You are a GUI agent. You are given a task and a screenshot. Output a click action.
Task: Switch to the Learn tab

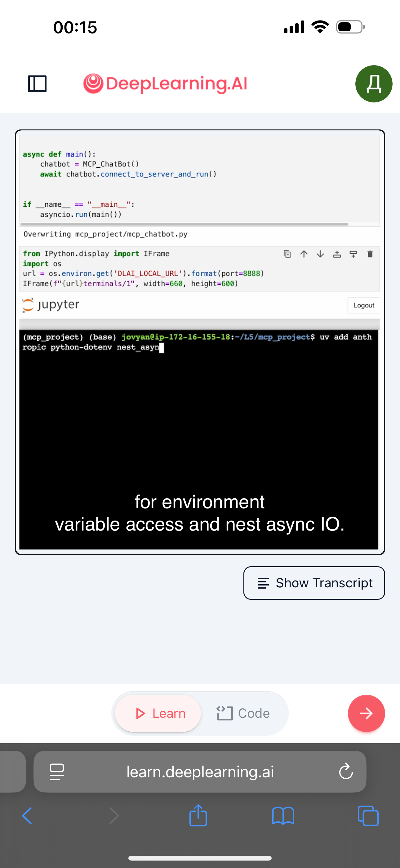[x=158, y=713]
